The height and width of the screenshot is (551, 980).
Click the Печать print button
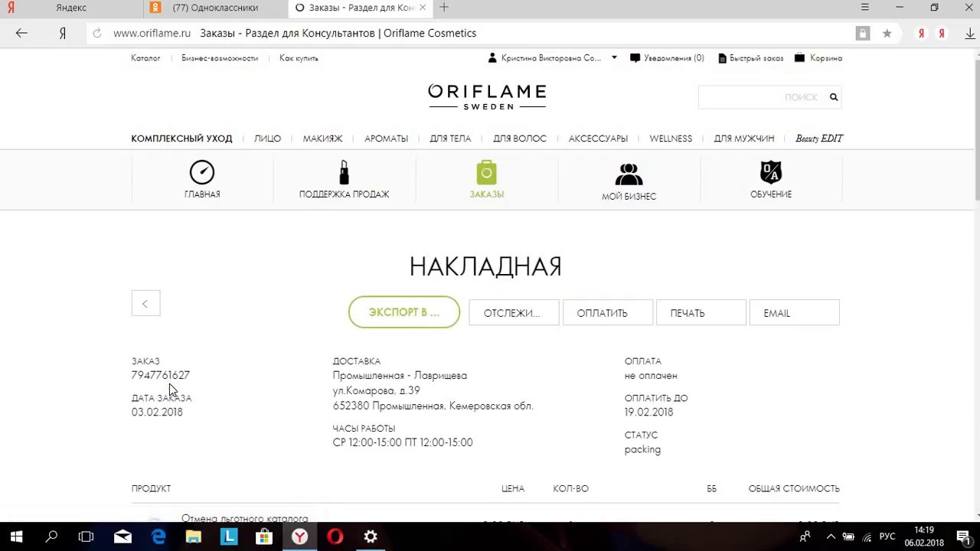point(701,313)
